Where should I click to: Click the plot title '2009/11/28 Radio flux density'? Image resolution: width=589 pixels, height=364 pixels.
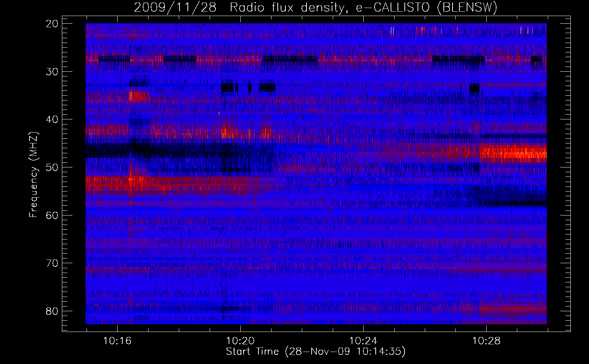click(x=316, y=7)
